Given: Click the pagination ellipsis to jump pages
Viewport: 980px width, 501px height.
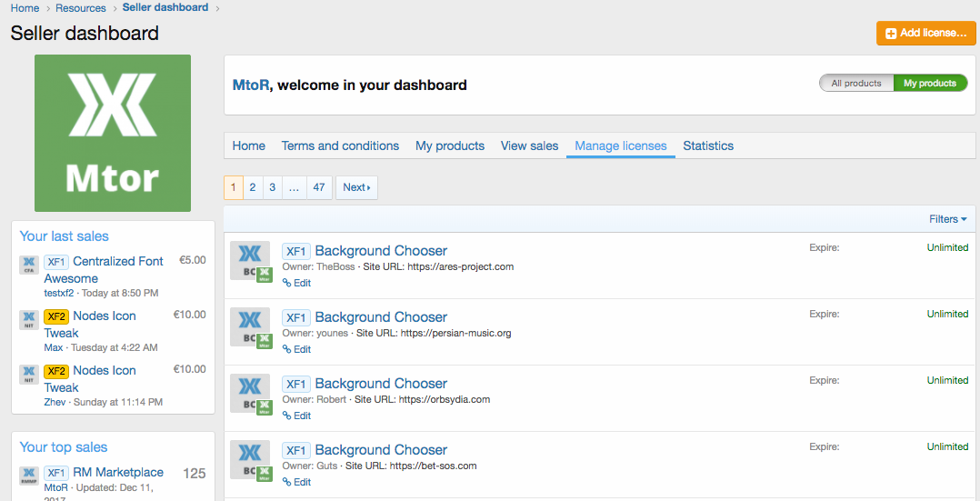Looking at the screenshot, I should click(x=295, y=187).
